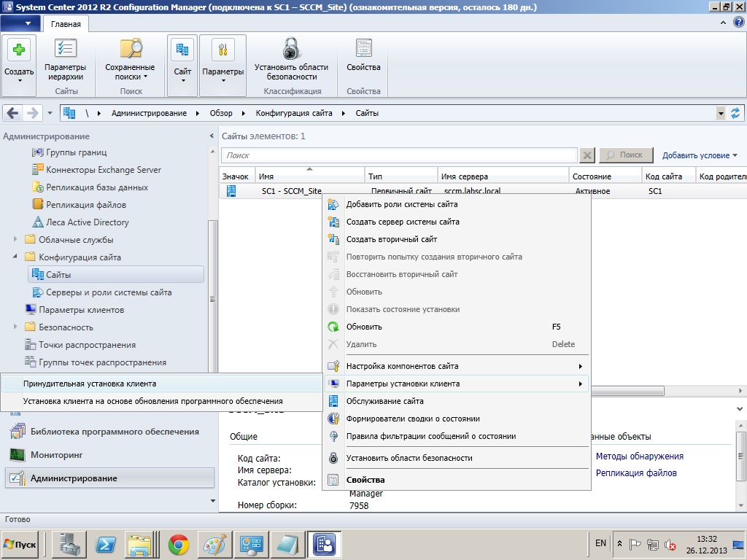Choose Создать сервер системы сайта

pyautogui.click(x=457, y=222)
